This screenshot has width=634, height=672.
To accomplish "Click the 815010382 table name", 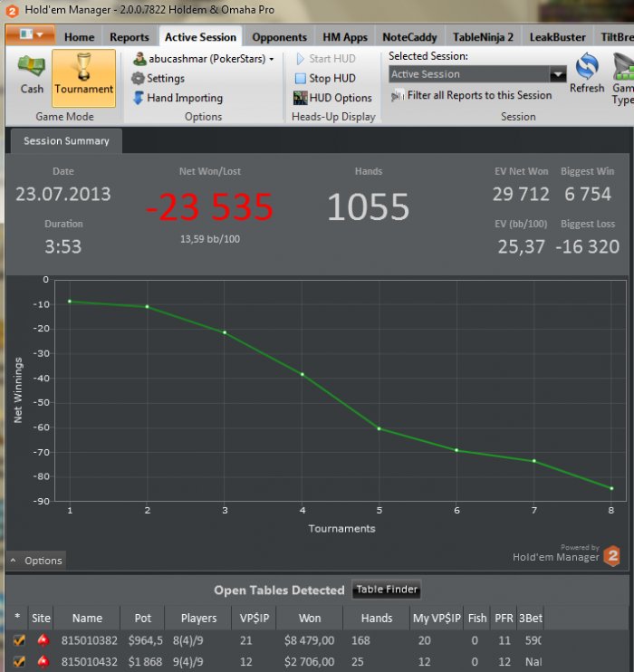I will [x=89, y=640].
